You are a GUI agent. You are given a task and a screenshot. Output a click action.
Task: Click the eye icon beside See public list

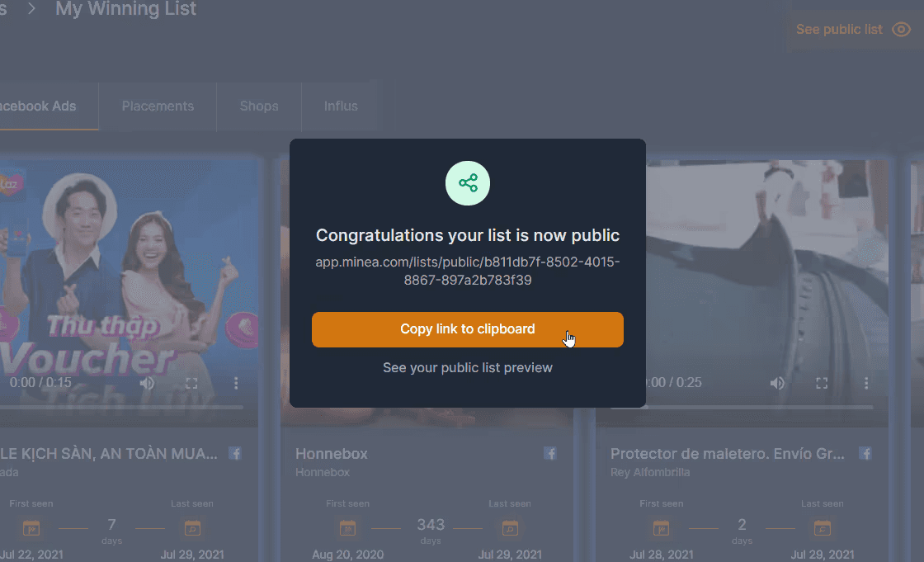click(902, 30)
